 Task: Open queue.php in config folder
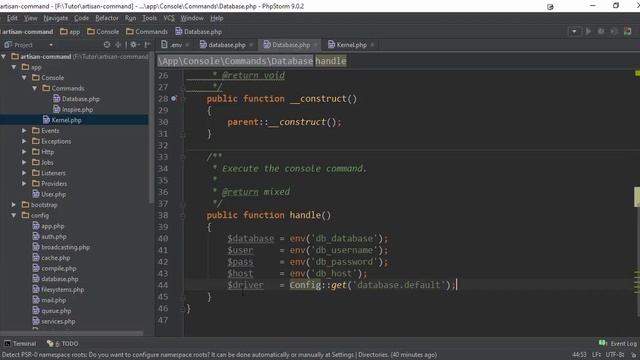pos(52,311)
